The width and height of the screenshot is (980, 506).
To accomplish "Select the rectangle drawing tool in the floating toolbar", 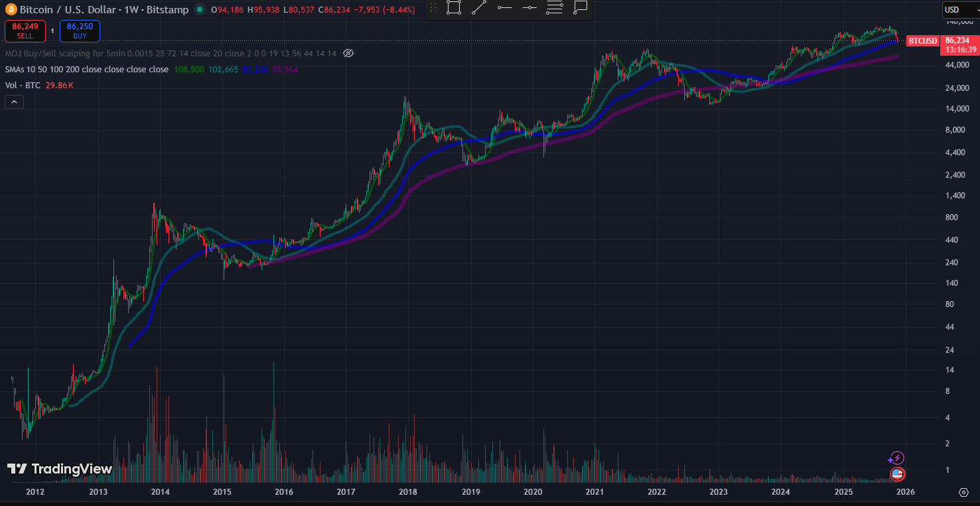I will (454, 8).
